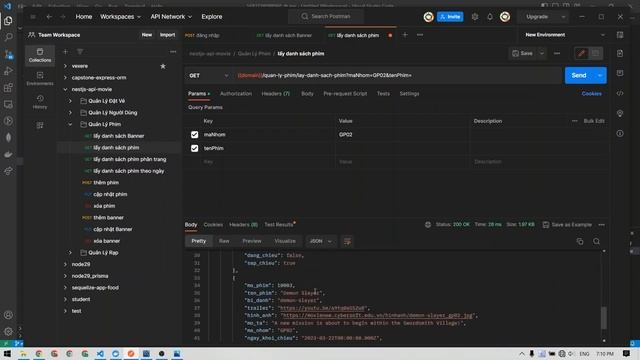Toggle response line wrap icon
Image resolution: width=640 pixels, height=360 pixels.
point(347,241)
